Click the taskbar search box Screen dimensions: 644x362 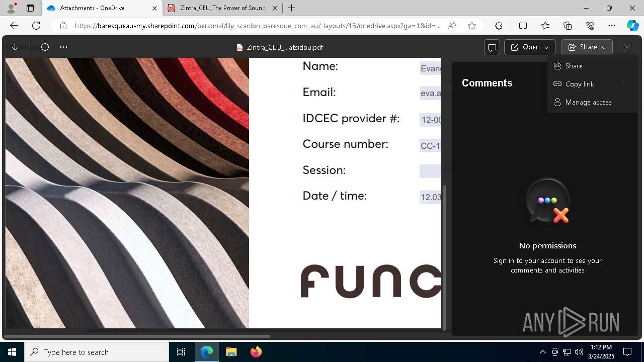(97, 352)
